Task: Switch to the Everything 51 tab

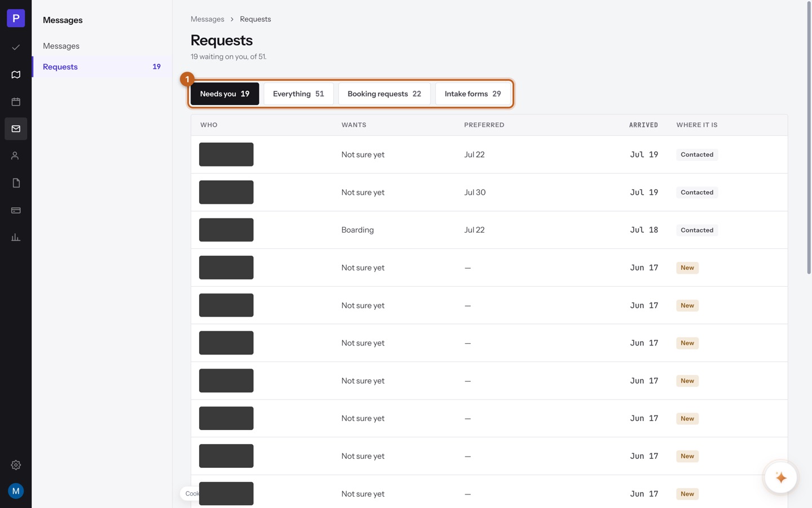Action: (298, 94)
